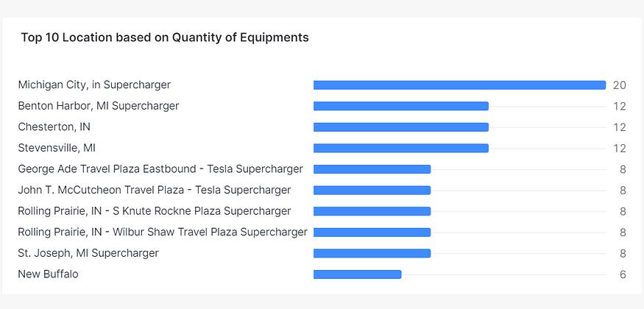Click the Michigan City, in Supercharger label
Viewport: 644px width, 309px height.
pos(94,85)
